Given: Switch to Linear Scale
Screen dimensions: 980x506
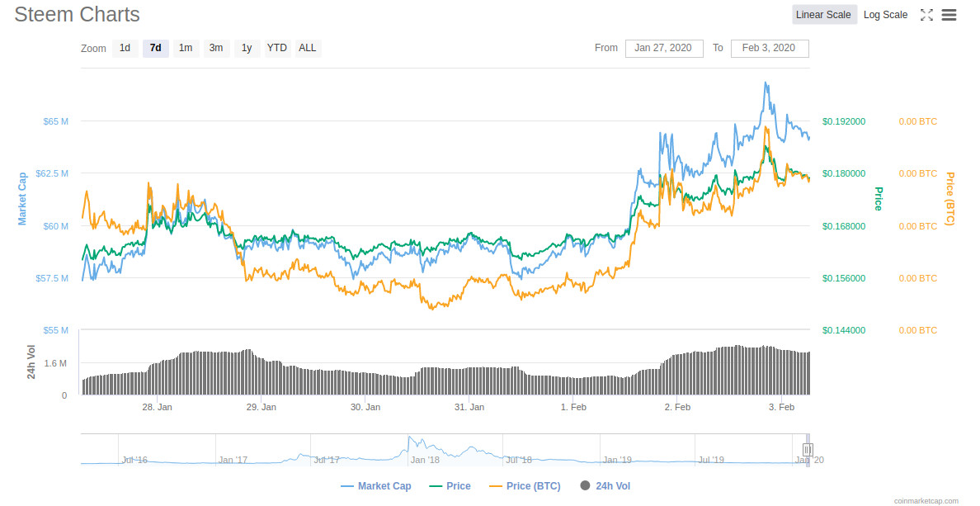Looking at the screenshot, I should (823, 14).
